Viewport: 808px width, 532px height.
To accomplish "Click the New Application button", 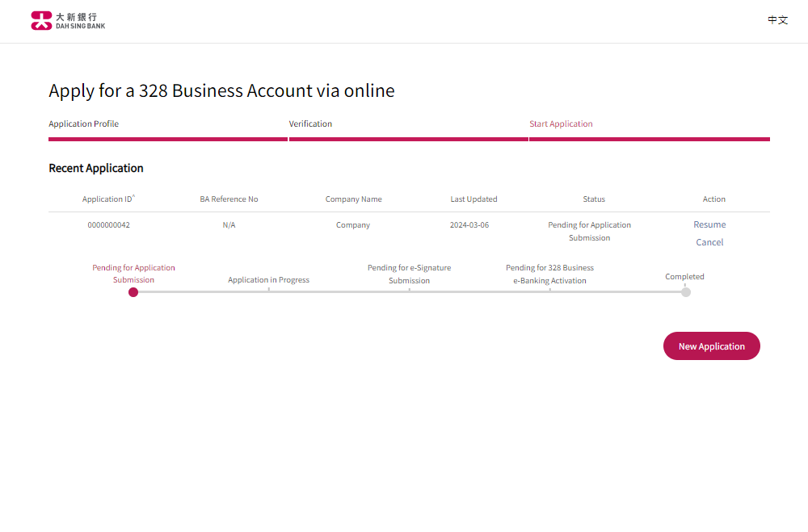I will tap(711, 346).
